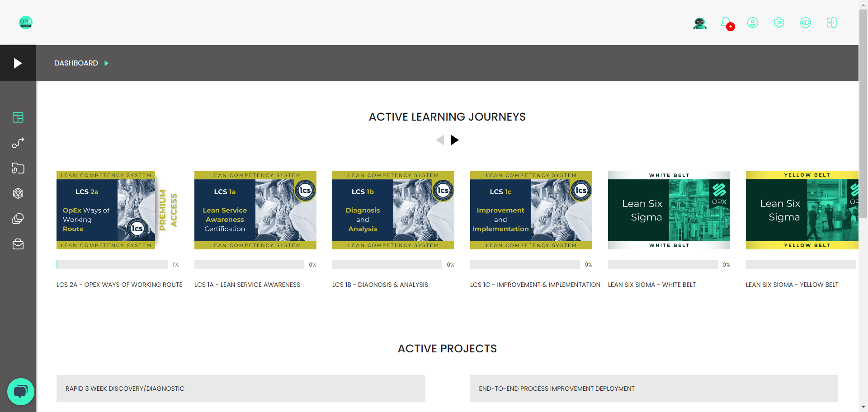Open the learning route sidebar icon
This screenshot has width=868, height=412.
click(x=18, y=143)
